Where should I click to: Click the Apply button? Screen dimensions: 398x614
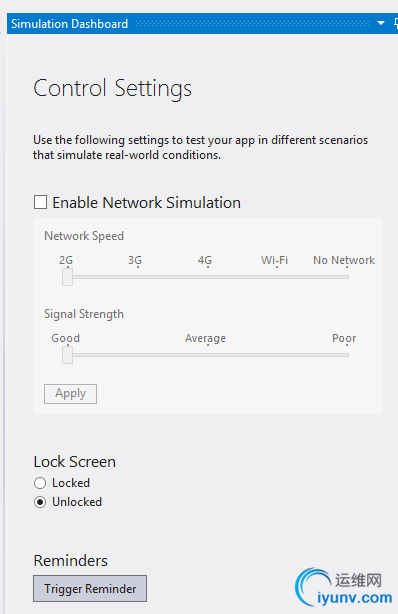click(70, 394)
